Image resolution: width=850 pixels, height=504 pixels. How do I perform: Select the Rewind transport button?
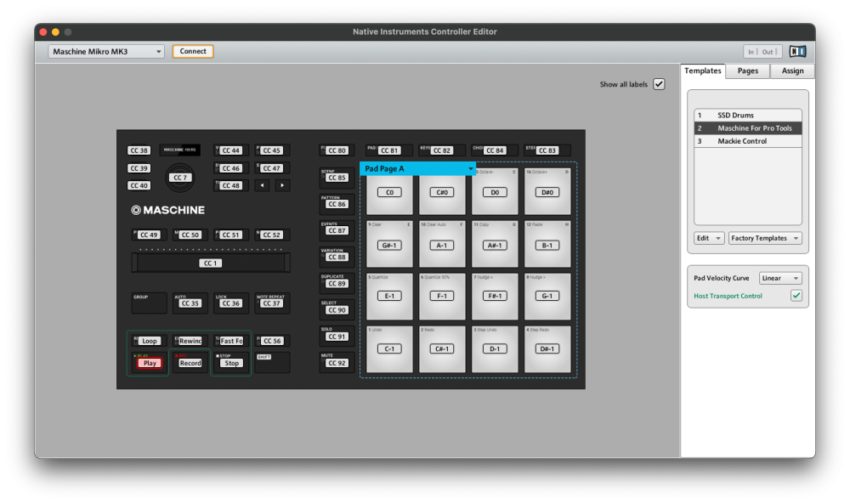[x=190, y=341]
